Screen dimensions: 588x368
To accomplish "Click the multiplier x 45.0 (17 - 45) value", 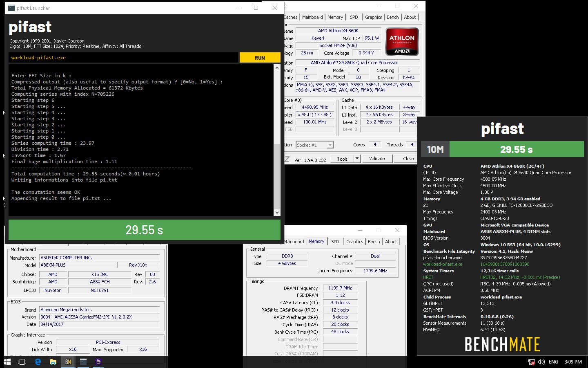I will point(315,114).
